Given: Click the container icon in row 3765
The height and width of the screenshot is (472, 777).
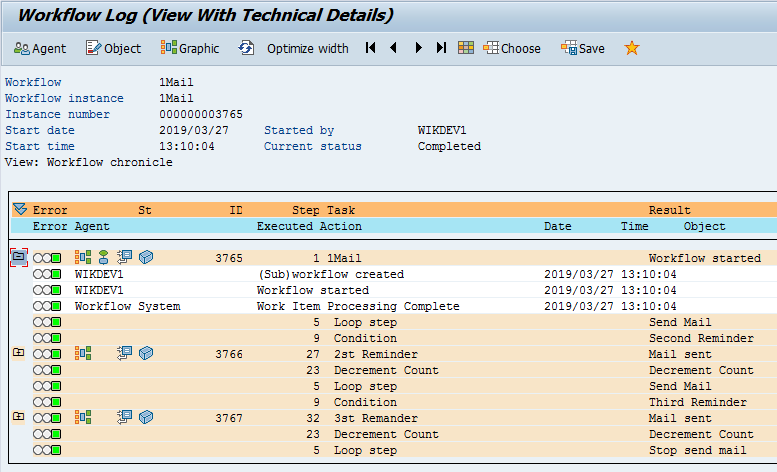Looking at the screenshot, I should pos(124,257).
